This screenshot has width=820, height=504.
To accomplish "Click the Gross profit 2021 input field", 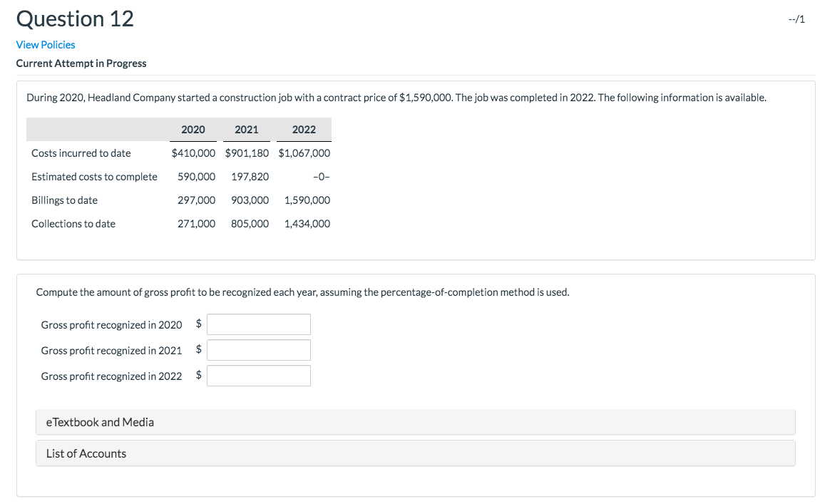I will pos(258,349).
